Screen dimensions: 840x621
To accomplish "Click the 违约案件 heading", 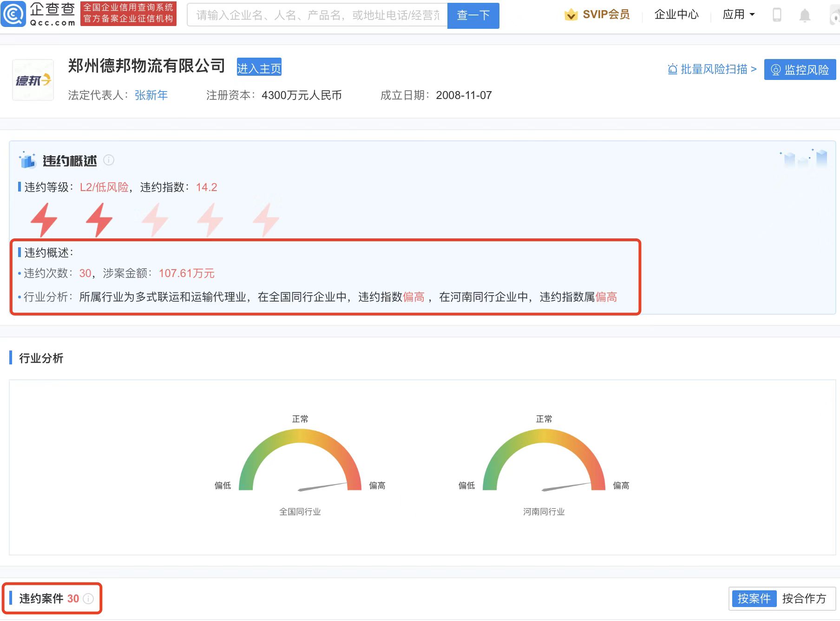I will [41, 598].
